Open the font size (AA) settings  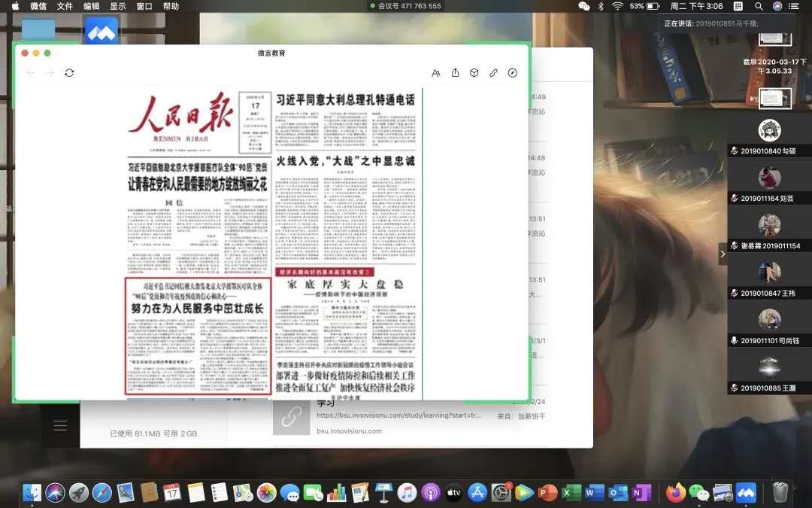pyautogui.click(x=436, y=73)
